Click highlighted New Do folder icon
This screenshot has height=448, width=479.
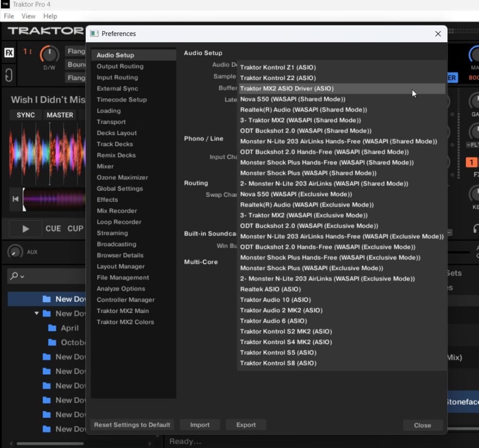pyautogui.click(x=47, y=299)
